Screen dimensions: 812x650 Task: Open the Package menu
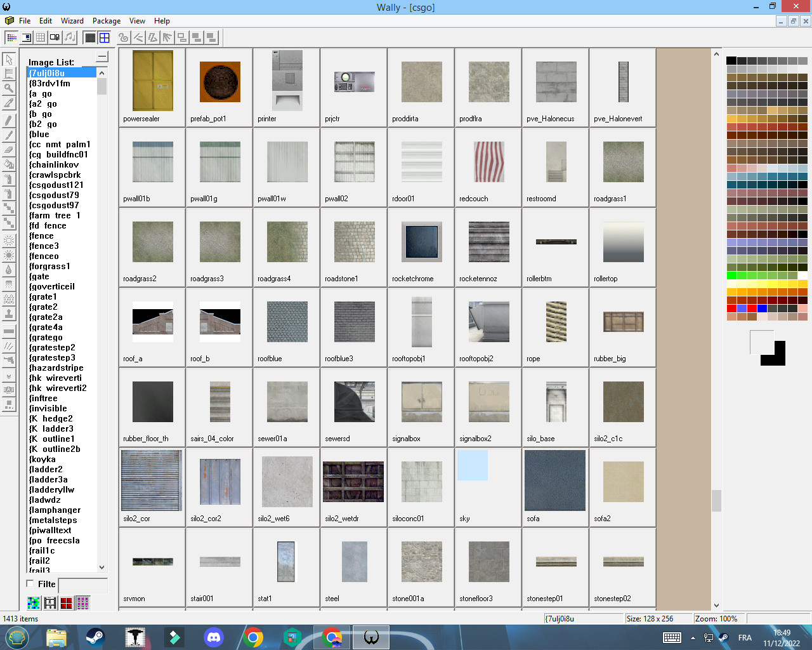[x=107, y=21]
